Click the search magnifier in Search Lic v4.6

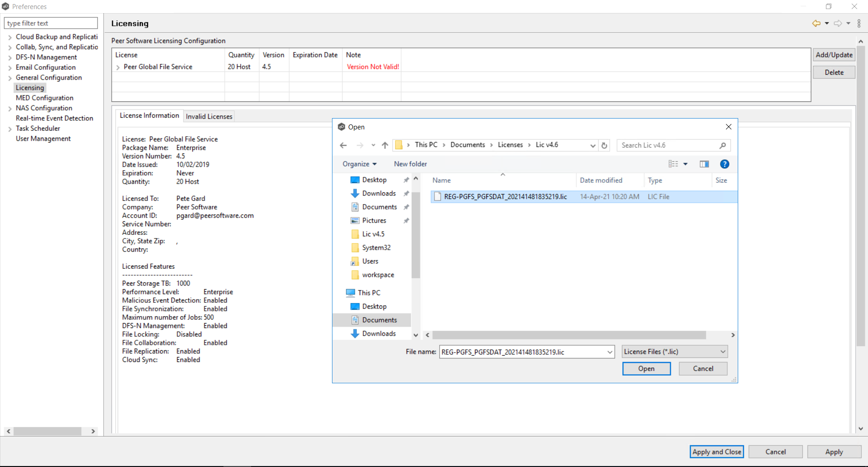[x=722, y=145]
